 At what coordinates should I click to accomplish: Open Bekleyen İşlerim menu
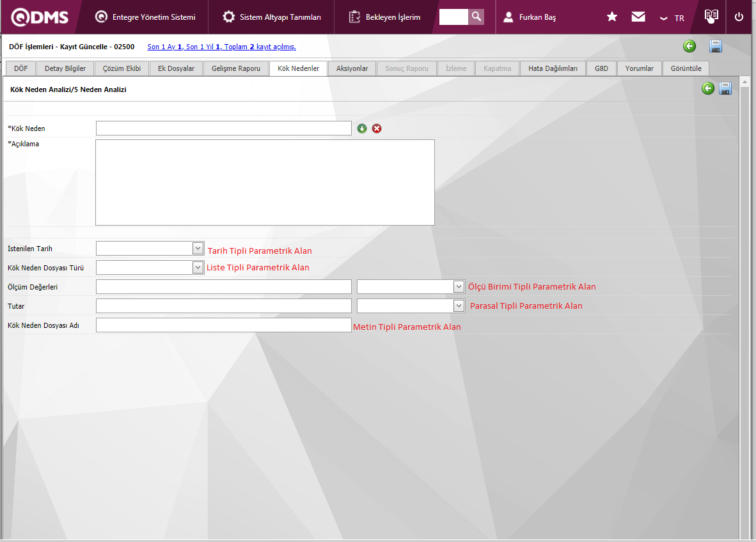point(384,17)
